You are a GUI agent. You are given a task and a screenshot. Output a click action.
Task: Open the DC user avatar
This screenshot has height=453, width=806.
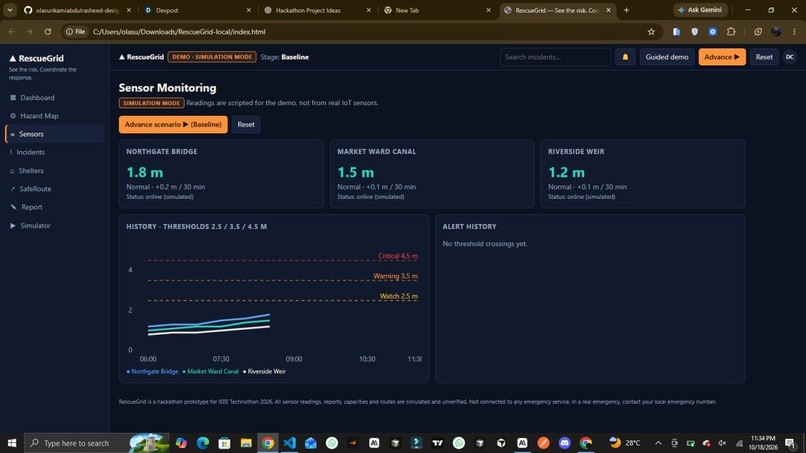pos(790,57)
